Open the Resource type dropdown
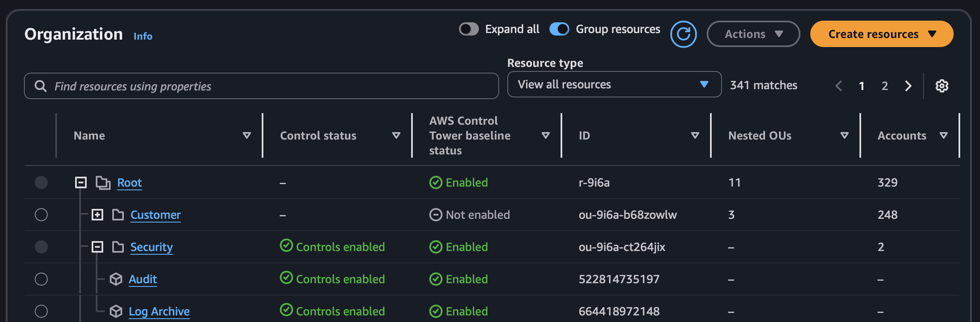The width and height of the screenshot is (980, 322). tap(614, 85)
